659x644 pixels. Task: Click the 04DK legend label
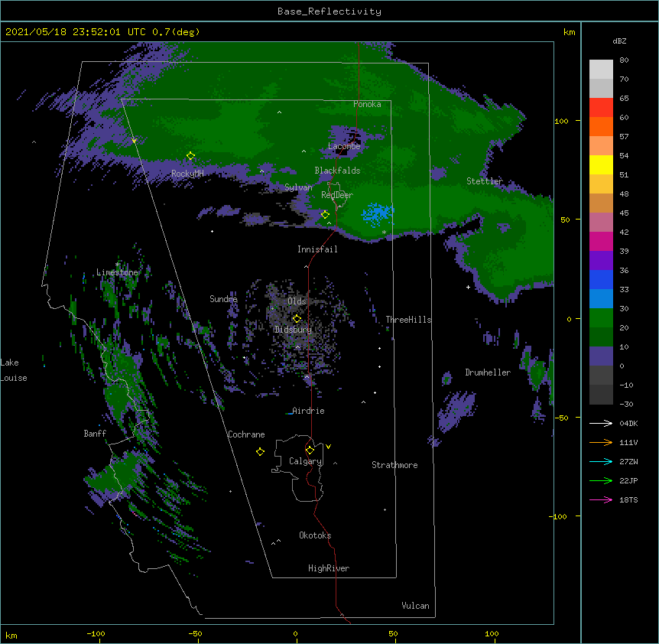pos(628,423)
